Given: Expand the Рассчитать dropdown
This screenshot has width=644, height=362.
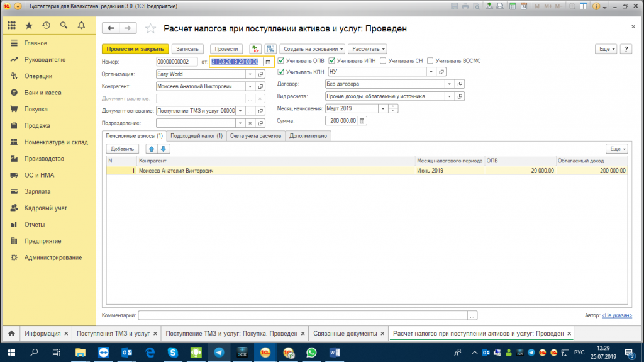Looking at the screenshot, I should [x=367, y=49].
